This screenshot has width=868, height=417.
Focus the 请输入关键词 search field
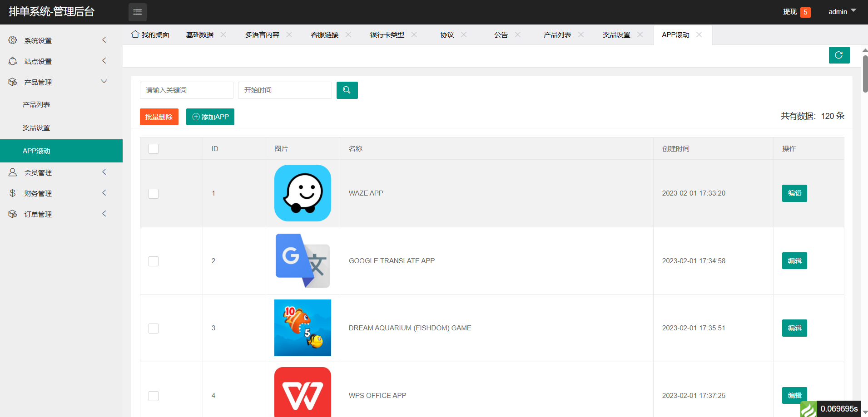pos(187,90)
